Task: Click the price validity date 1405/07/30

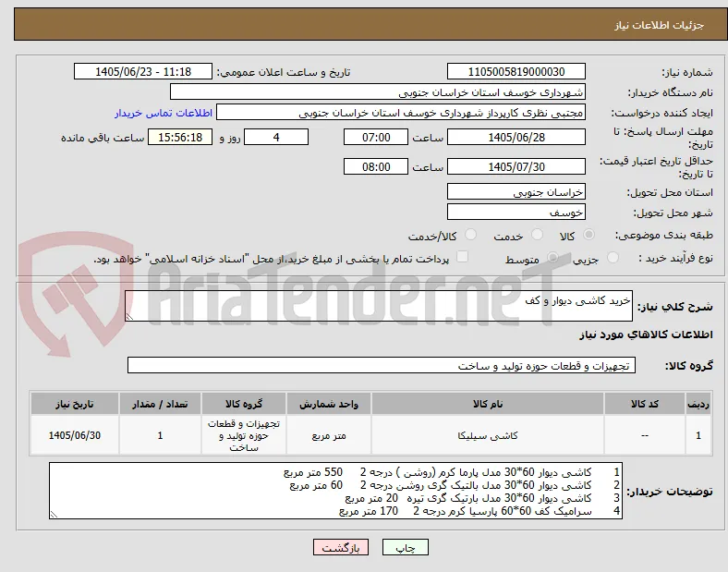Action: (x=516, y=166)
